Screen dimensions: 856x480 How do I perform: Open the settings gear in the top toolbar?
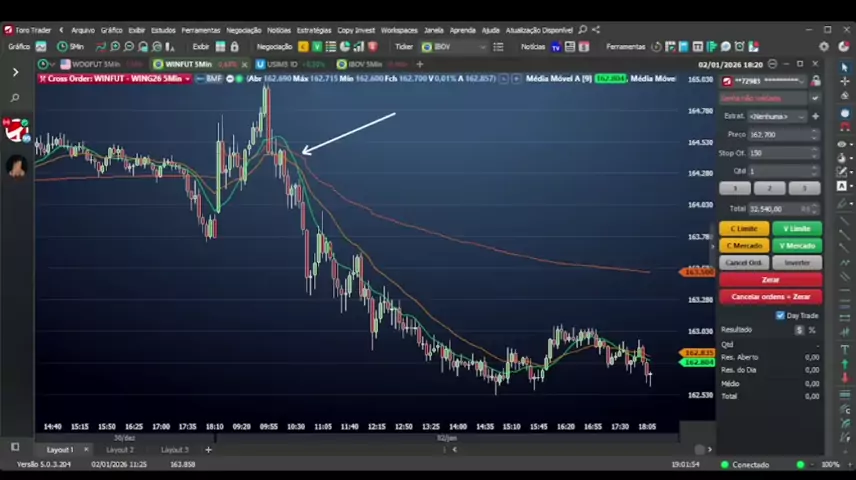(824, 47)
